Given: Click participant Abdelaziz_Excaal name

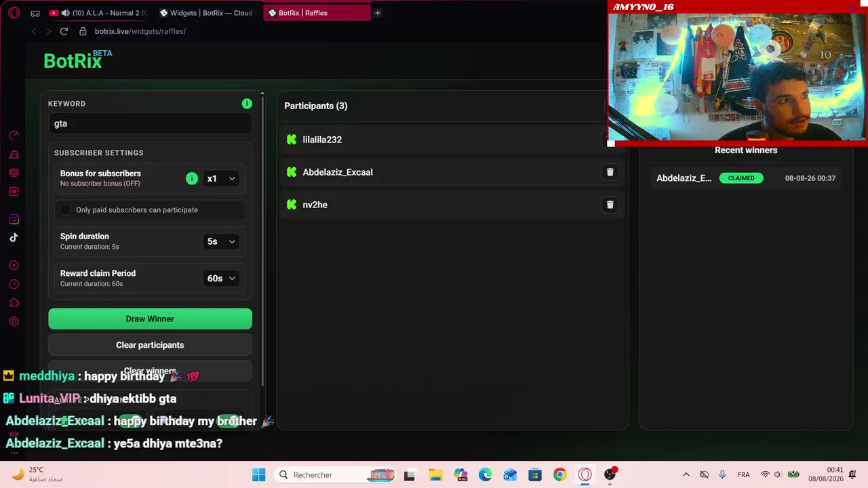Looking at the screenshot, I should click(x=338, y=172).
